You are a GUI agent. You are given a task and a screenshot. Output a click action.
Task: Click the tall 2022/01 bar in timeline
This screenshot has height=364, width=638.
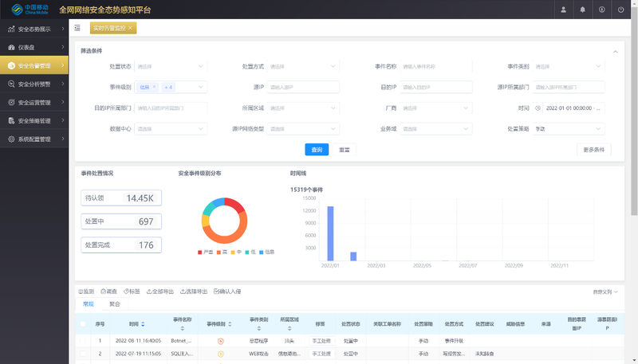tap(330, 233)
